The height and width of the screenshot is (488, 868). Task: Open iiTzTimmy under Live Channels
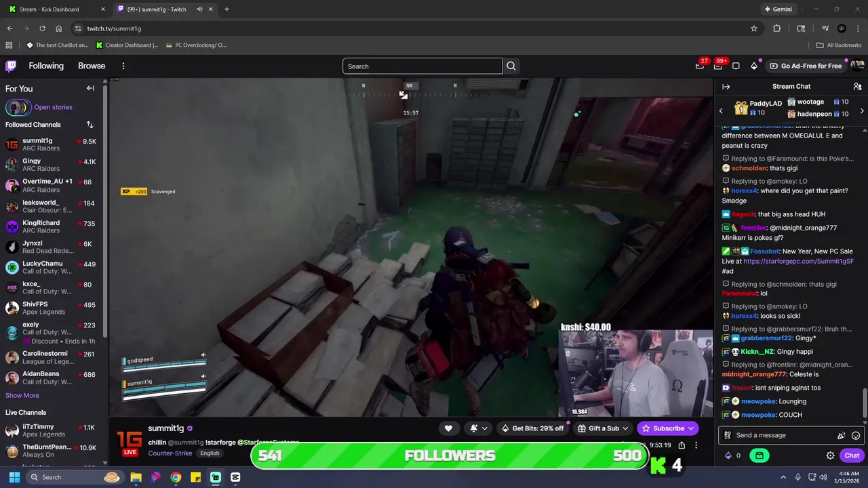(52, 430)
